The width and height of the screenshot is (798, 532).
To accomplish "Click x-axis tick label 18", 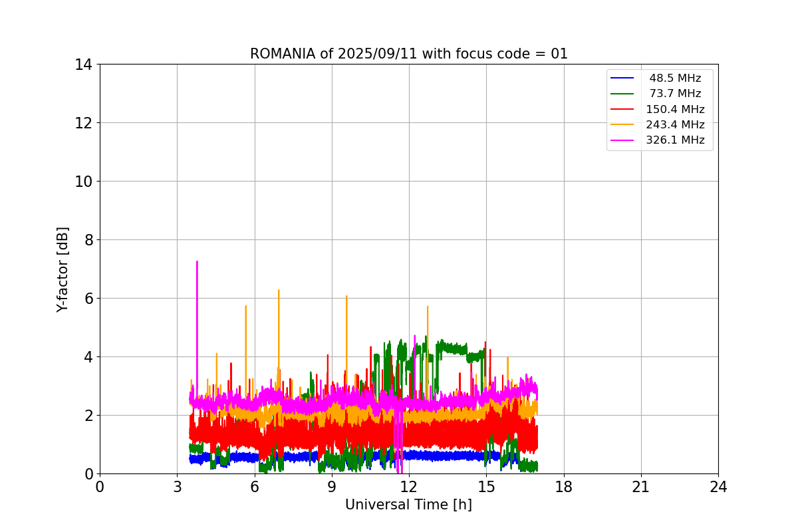I will click(x=563, y=487).
